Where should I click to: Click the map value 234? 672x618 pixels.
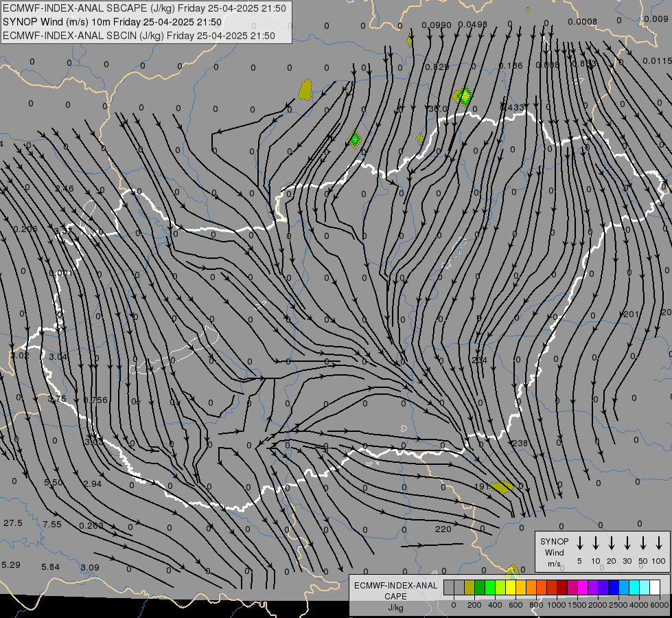click(x=480, y=360)
